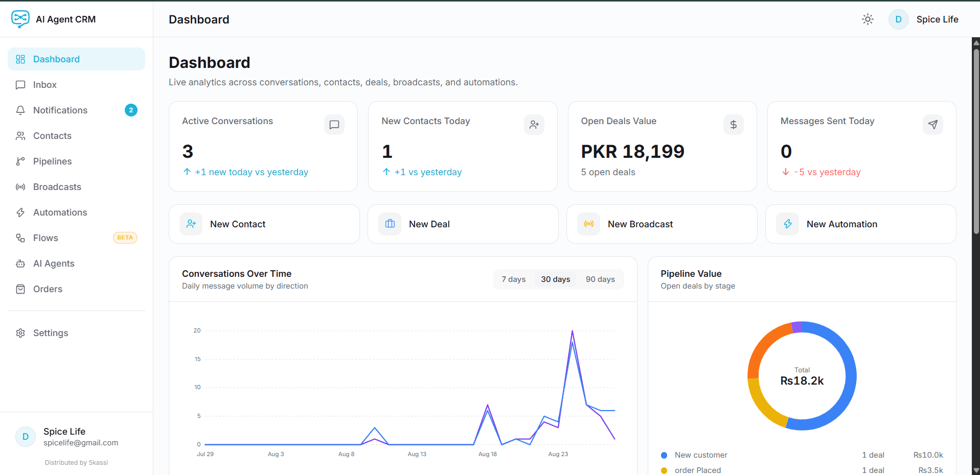Click the New customer legend row
980x475 pixels.
click(802, 455)
